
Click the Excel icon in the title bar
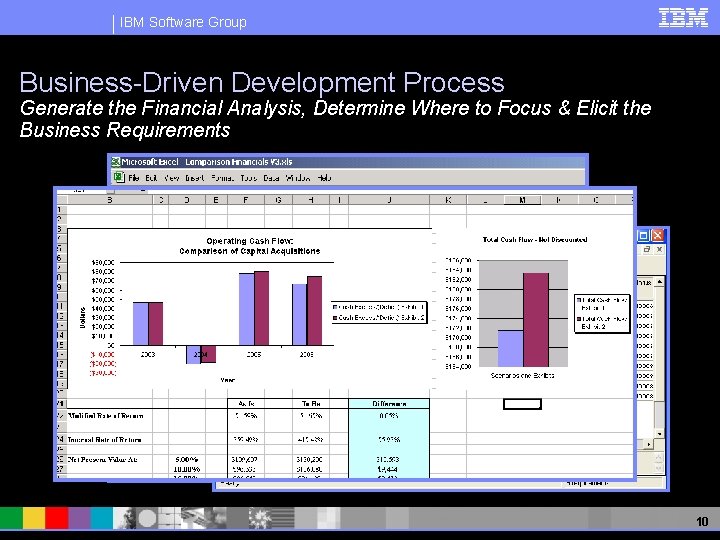coord(116,162)
